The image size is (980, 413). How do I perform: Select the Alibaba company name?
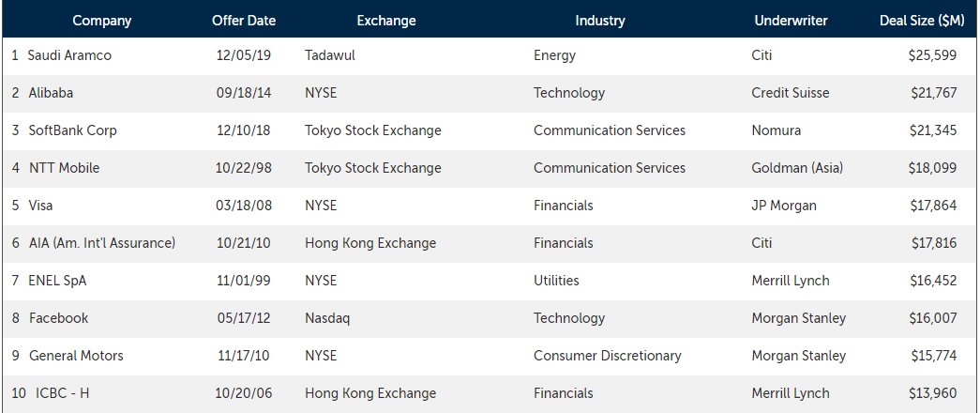coord(51,93)
